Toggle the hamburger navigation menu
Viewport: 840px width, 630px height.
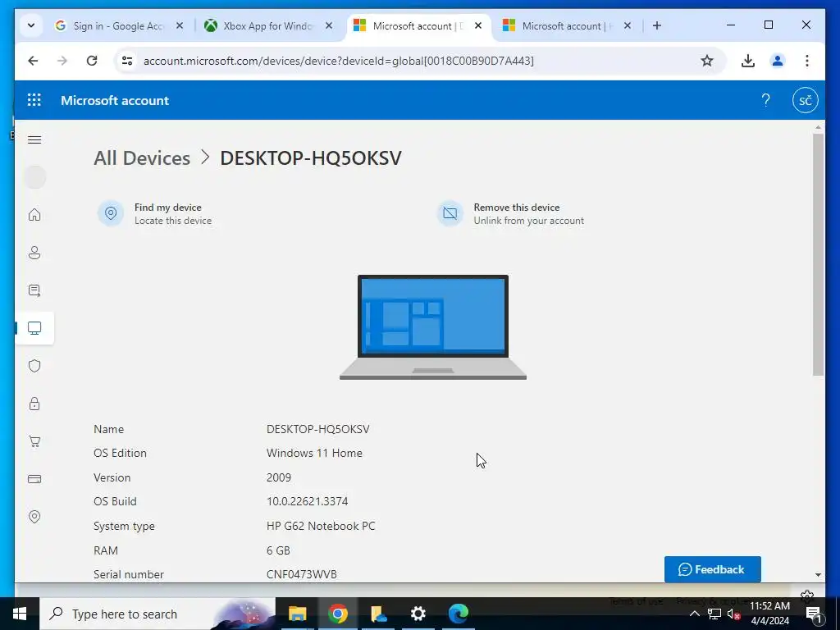click(34, 139)
